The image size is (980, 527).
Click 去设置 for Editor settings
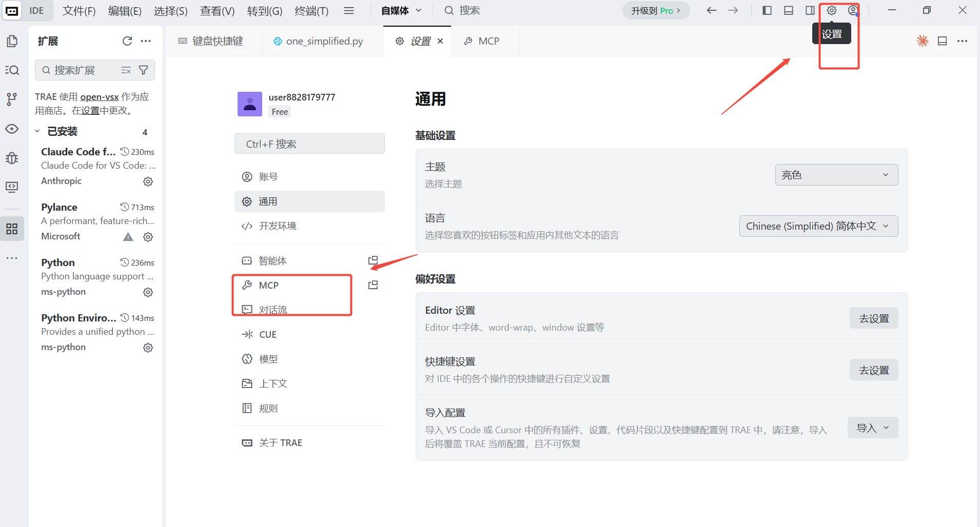[873, 318]
